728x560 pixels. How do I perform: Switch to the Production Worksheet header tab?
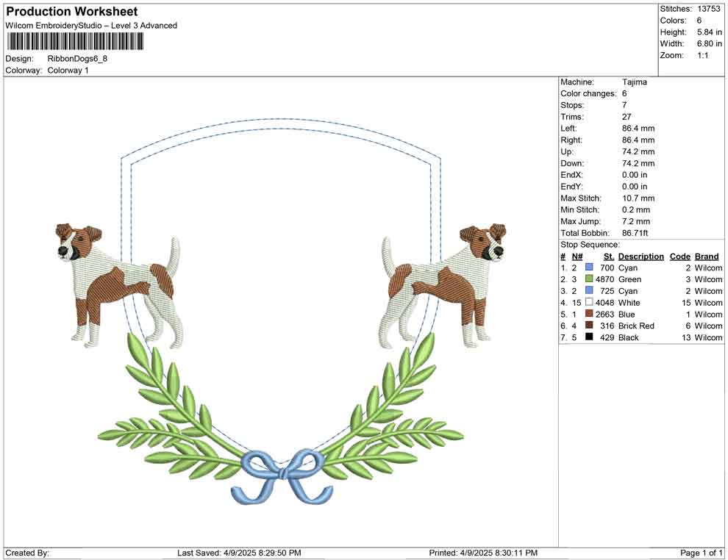point(71,11)
